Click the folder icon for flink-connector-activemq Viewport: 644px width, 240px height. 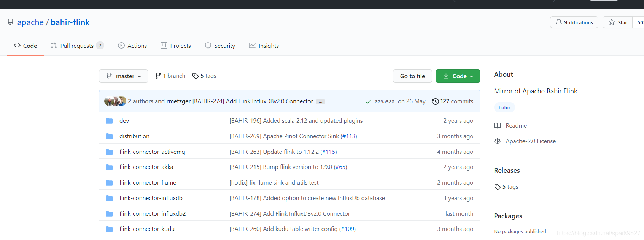pos(109,152)
